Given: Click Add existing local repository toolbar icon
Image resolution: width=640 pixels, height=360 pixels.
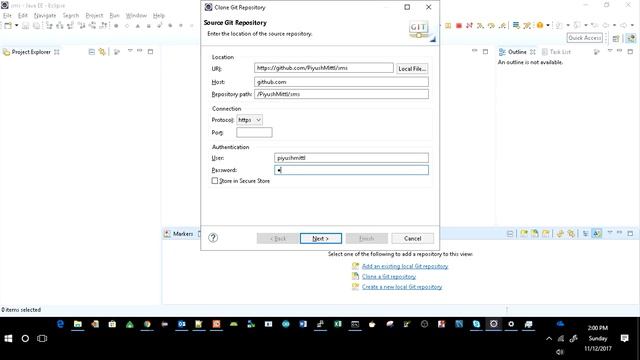Looking at the screenshot, I should pos(524,233).
